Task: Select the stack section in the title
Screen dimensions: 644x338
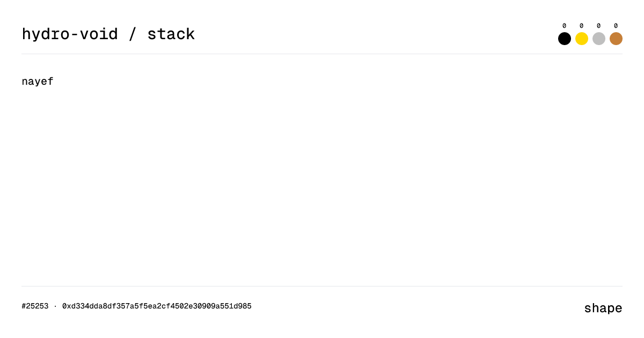Action: tap(172, 34)
